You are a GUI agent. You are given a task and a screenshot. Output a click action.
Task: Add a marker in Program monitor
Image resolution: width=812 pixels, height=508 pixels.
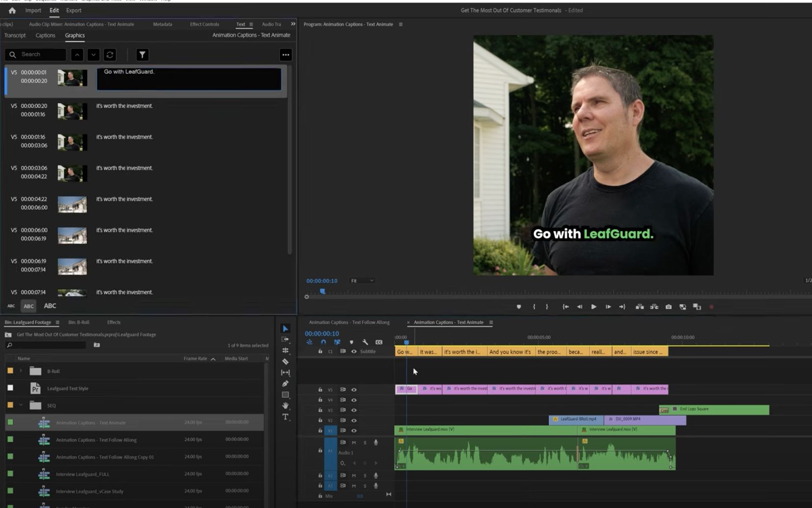(519, 307)
